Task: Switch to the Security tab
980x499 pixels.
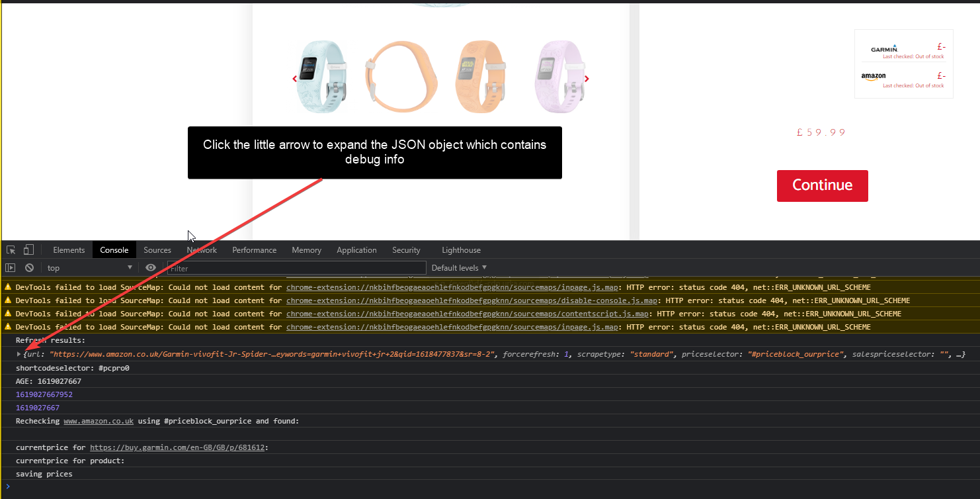Action: point(406,250)
